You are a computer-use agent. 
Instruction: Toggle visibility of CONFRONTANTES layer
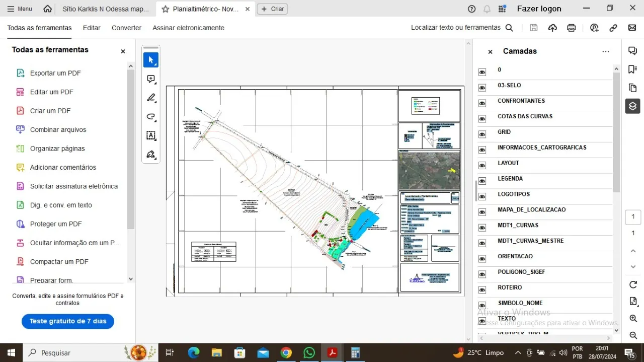click(482, 103)
